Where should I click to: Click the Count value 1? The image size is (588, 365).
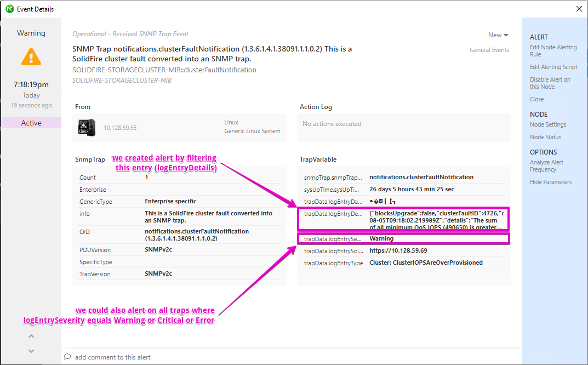(x=147, y=177)
